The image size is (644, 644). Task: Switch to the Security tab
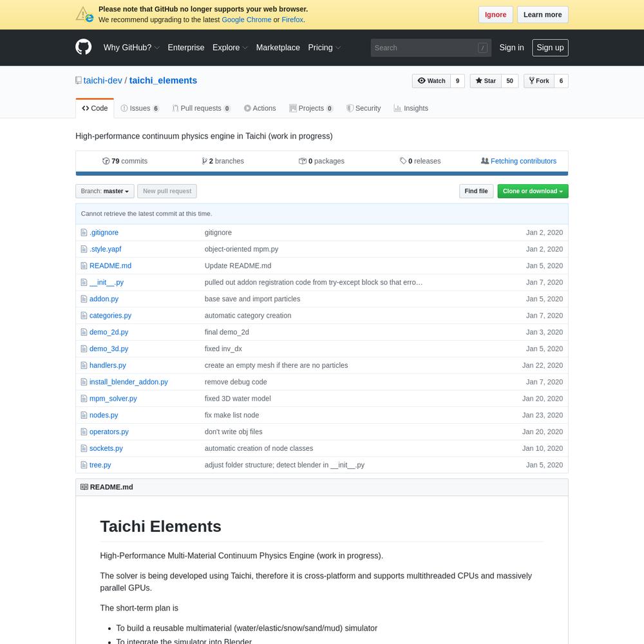point(363,108)
